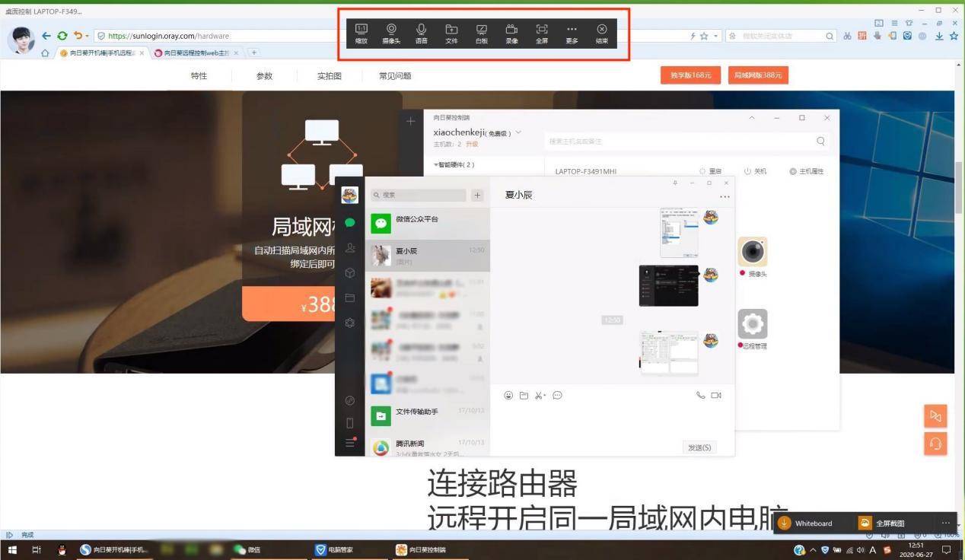Screen dimensions: 965x560
Task: Expand the xiaochenkeji account dropdown
Action: tap(517, 131)
